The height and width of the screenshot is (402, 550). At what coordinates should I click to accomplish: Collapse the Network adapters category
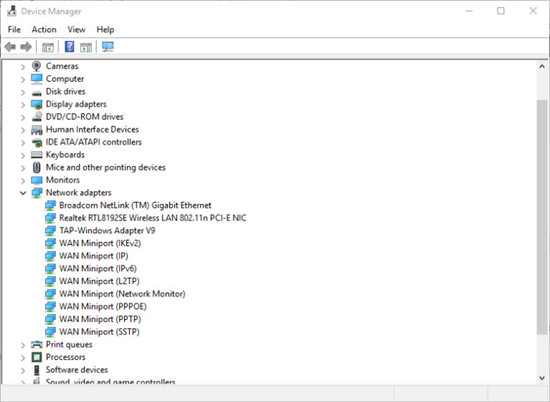(x=23, y=193)
